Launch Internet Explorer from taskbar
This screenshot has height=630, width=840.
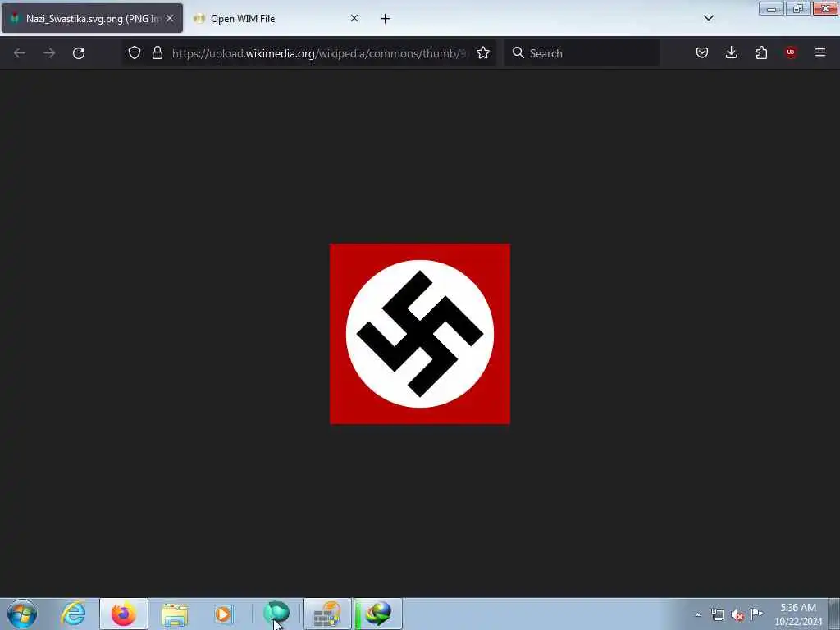pyautogui.click(x=73, y=614)
